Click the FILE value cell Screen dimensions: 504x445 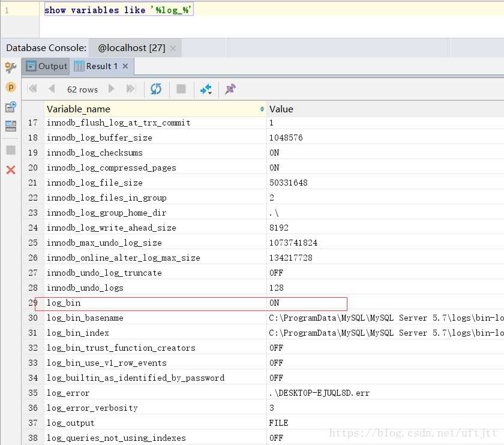pos(385,423)
